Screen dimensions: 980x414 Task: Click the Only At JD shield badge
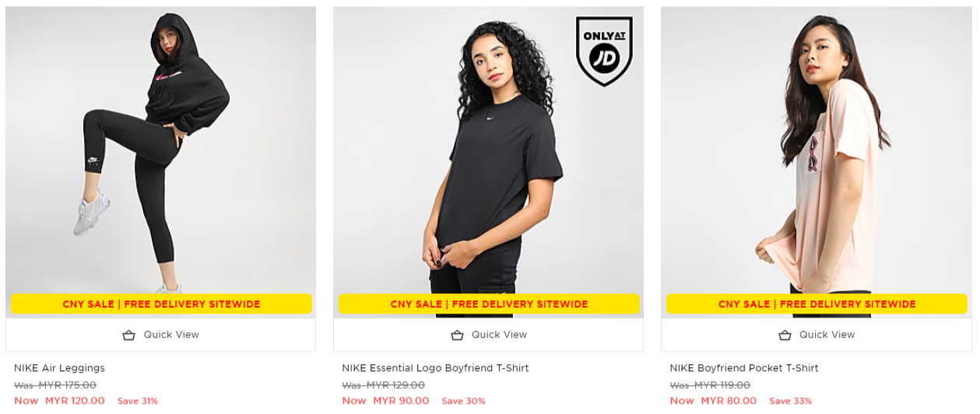604,51
